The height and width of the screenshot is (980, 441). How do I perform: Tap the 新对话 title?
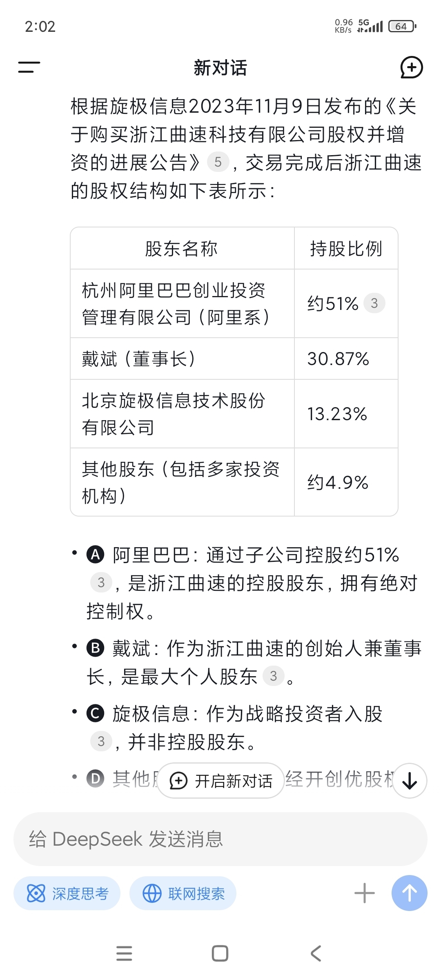220,67
